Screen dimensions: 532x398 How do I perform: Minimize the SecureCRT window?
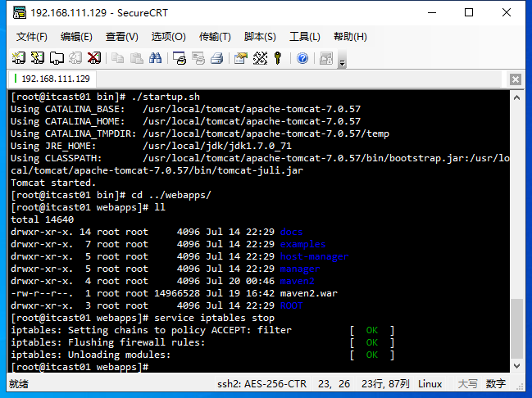(432, 12)
